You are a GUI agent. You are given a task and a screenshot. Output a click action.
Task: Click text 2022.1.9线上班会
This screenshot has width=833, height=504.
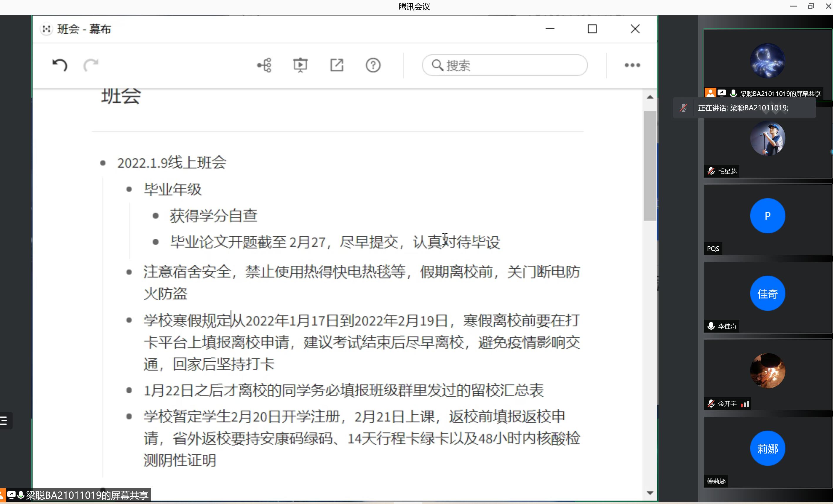click(x=172, y=163)
